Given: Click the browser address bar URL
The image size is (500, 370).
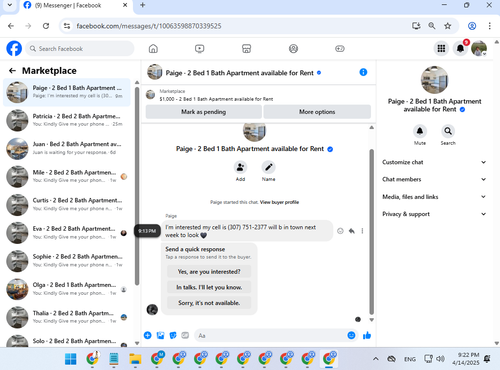Looking at the screenshot, I should click(x=149, y=26).
